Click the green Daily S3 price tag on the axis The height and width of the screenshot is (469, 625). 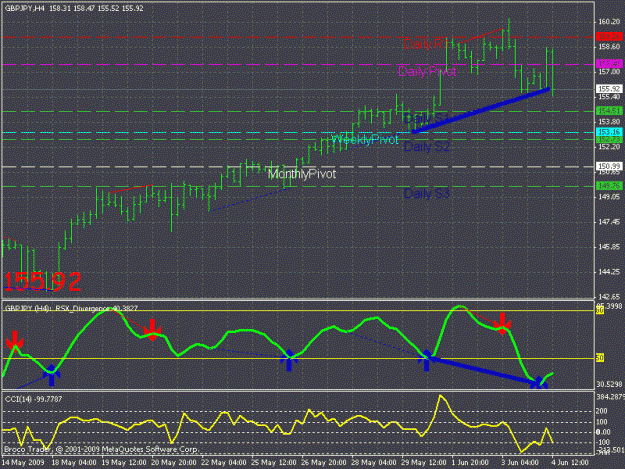coord(609,186)
